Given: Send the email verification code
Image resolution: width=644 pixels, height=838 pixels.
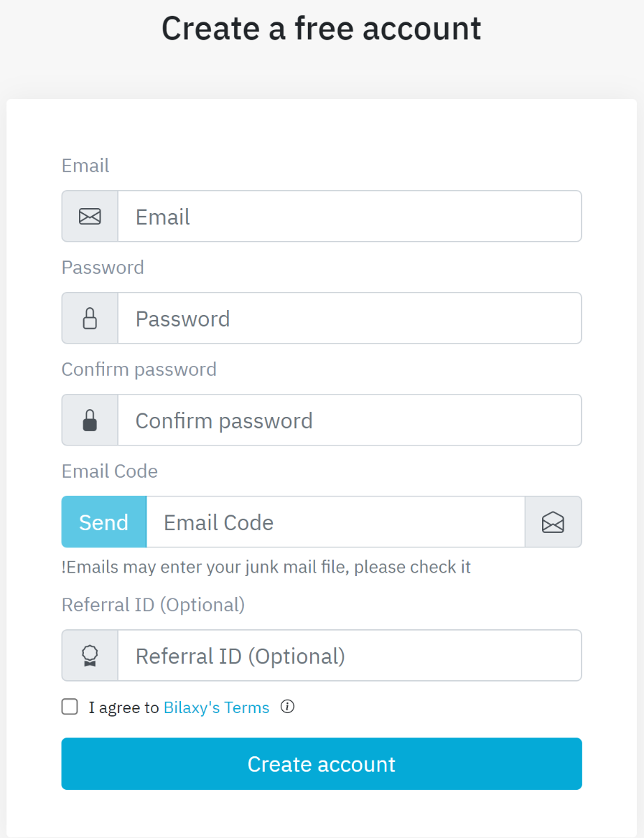Looking at the screenshot, I should pos(104,522).
